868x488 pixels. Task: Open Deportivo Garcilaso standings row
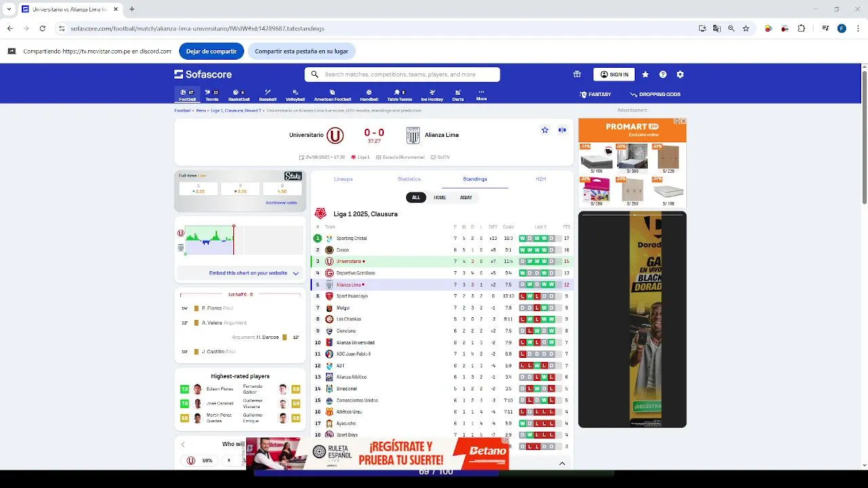pyautogui.click(x=441, y=273)
